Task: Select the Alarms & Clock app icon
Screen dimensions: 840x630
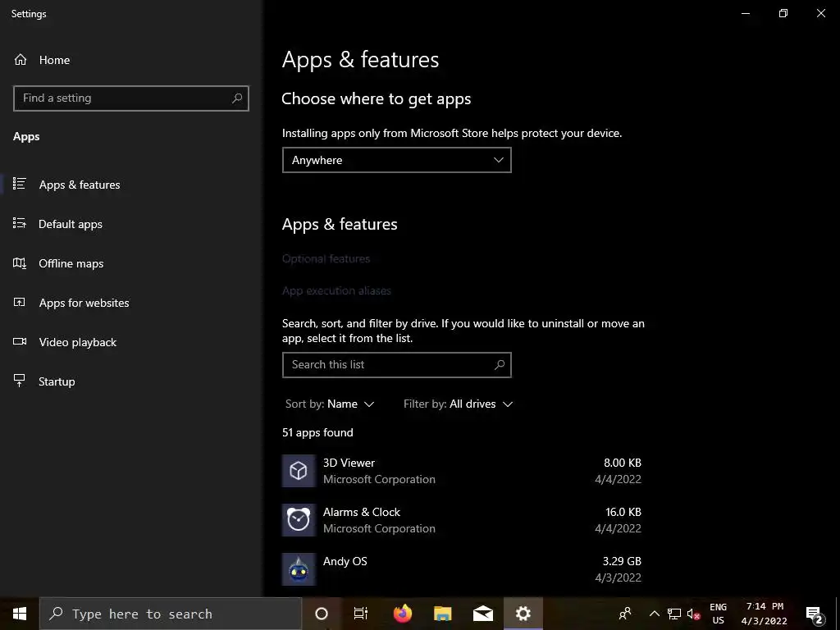Action: 299,520
